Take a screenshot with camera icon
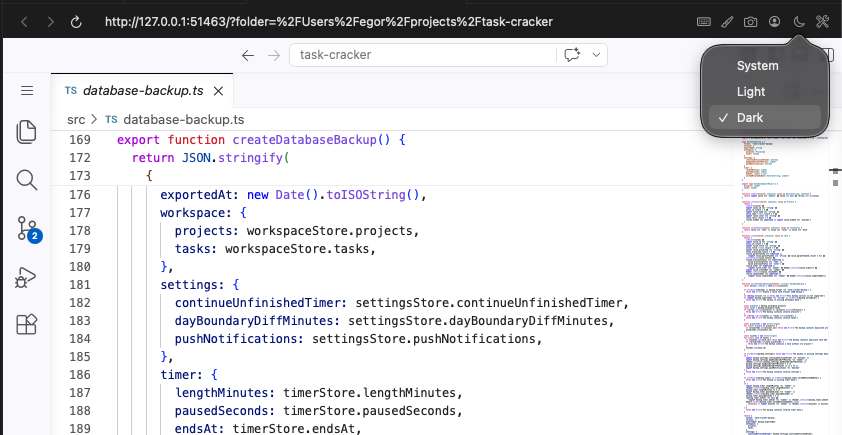 (750, 21)
